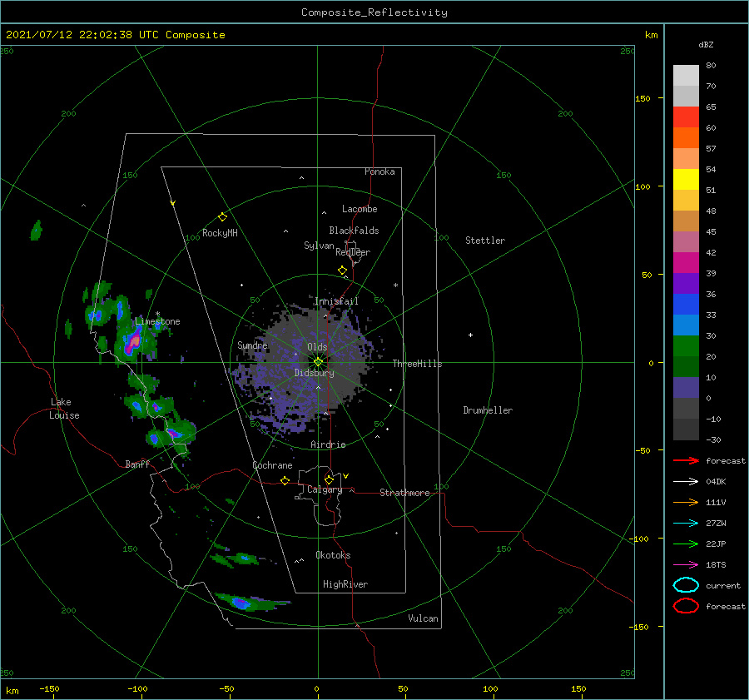The width and height of the screenshot is (749, 700).
Task: Click the HighRiver label
Action: coord(345,584)
